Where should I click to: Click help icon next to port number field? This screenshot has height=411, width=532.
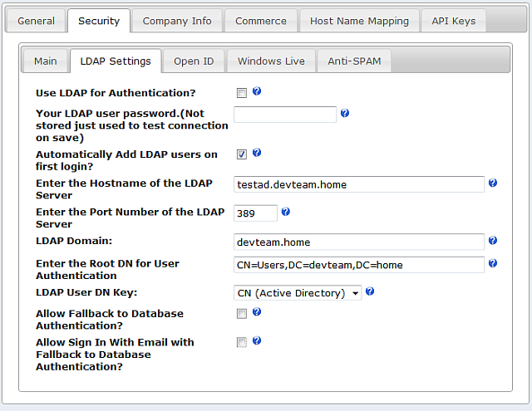pyautogui.click(x=286, y=212)
